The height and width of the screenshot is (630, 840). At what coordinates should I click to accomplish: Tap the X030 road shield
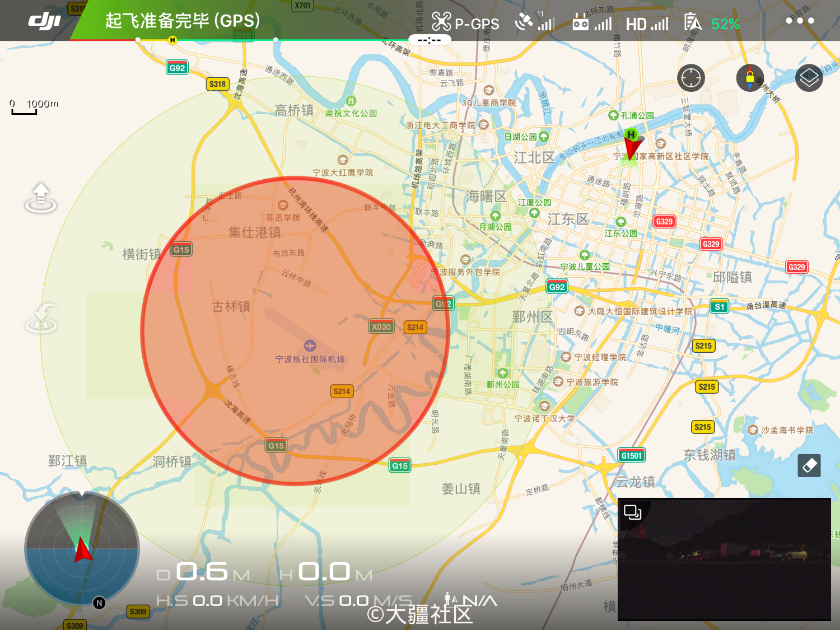(381, 326)
